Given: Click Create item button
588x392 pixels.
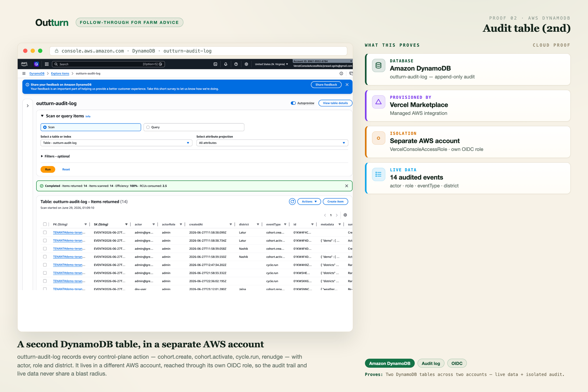Looking at the screenshot, I should pos(335,202).
